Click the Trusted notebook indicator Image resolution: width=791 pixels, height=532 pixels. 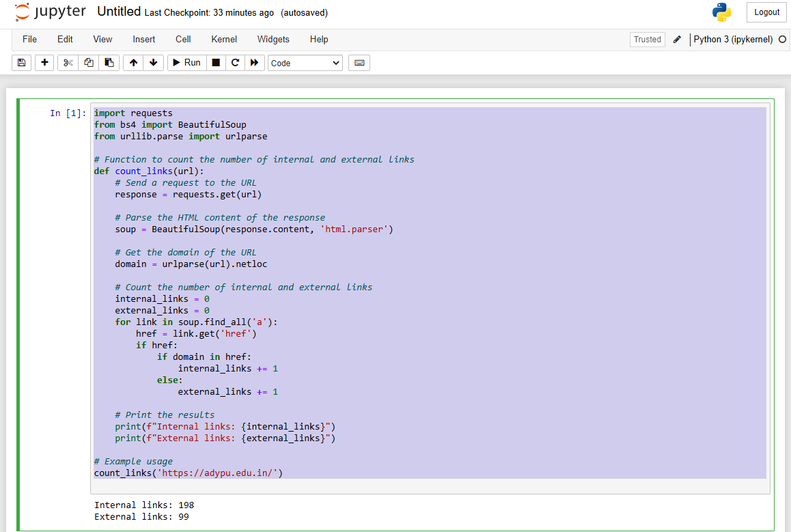647,40
